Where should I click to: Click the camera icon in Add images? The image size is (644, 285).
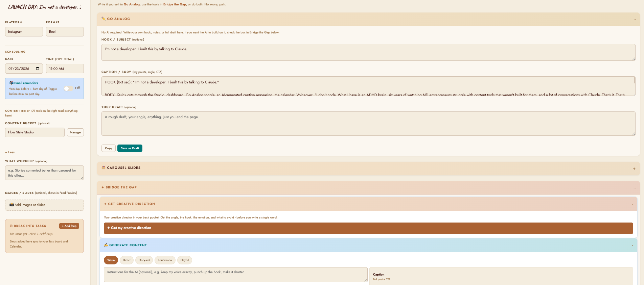click(11, 205)
